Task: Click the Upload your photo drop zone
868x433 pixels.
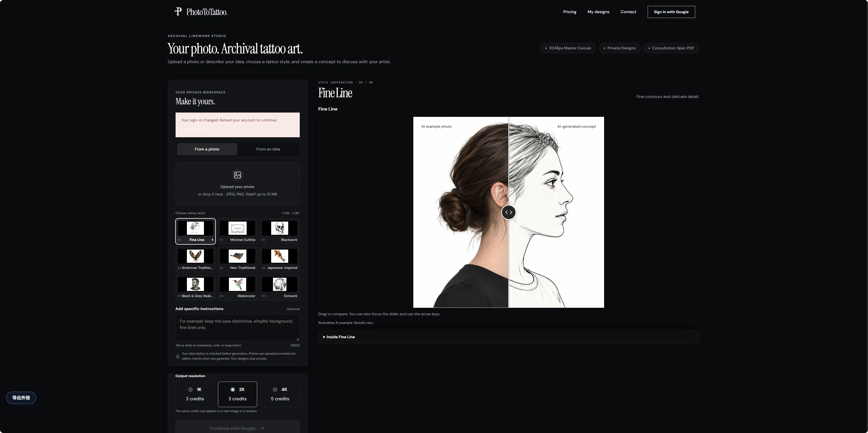Action: click(238, 184)
